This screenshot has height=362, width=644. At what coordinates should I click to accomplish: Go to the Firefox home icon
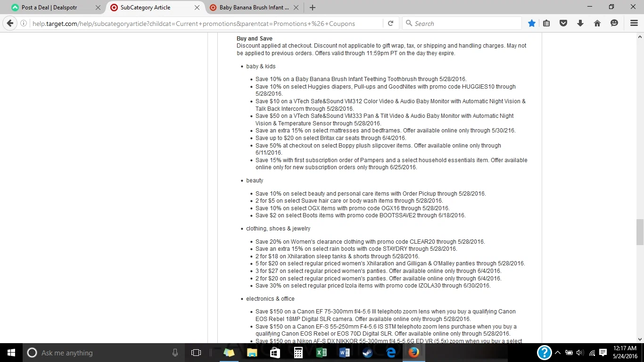tap(597, 24)
